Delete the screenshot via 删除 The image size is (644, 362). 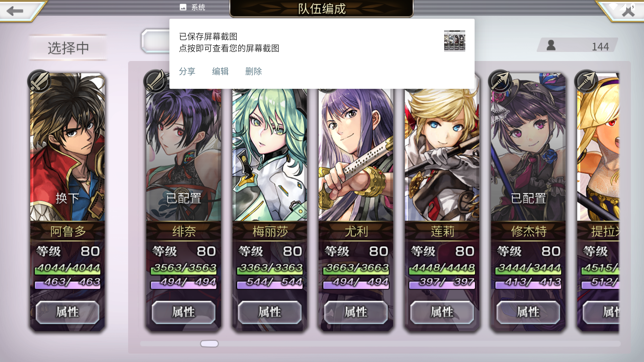[254, 71]
